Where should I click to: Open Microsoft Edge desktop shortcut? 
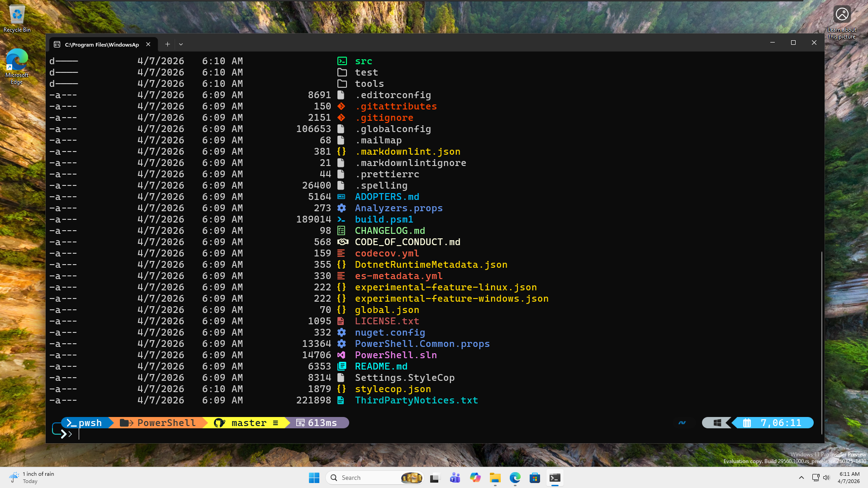coord(17,67)
